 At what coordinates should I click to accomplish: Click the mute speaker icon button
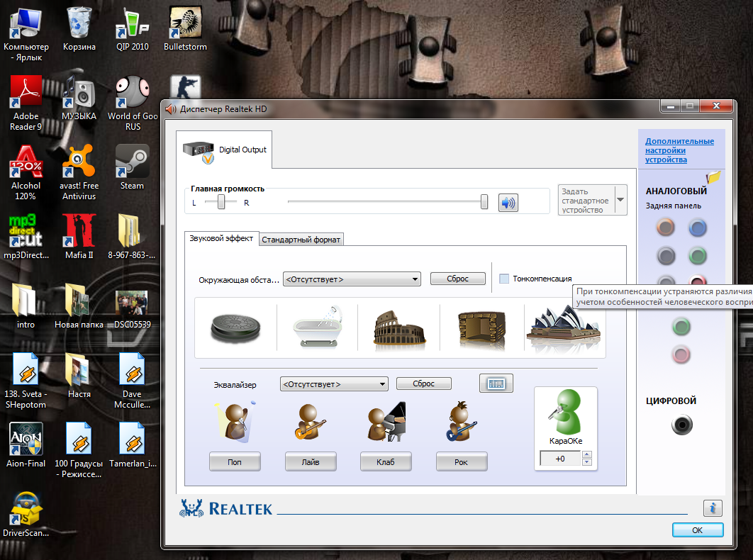coord(508,203)
